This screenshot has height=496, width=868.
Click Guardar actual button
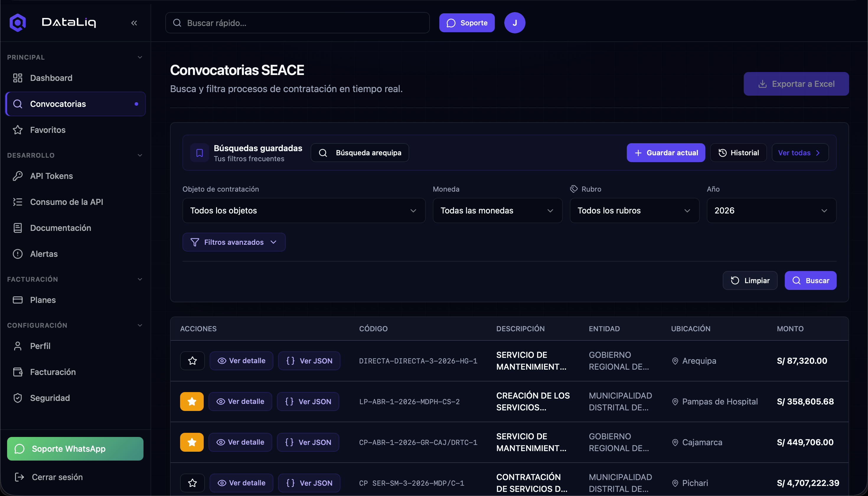tap(666, 153)
